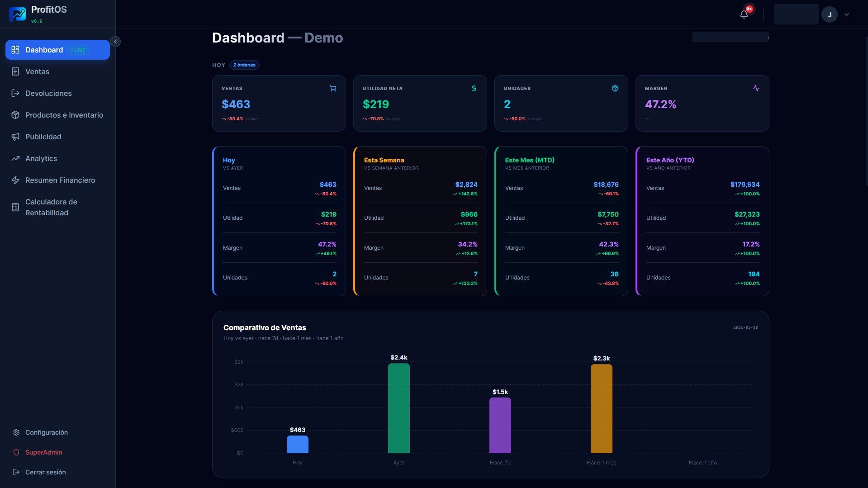The width and height of the screenshot is (868, 488).
Task: Click the cube icon on Unidades card
Action: click(615, 88)
